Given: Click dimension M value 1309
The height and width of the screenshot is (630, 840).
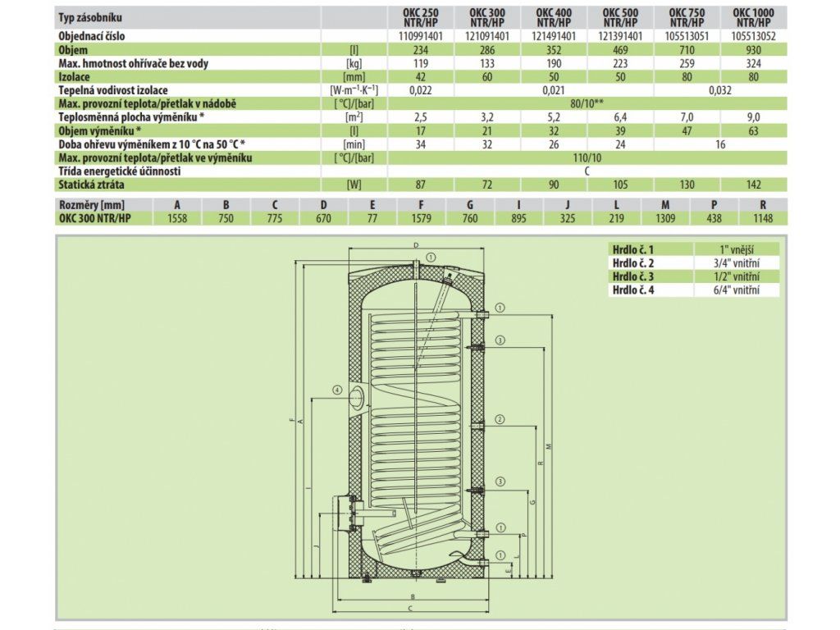Looking at the screenshot, I should [x=665, y=218].
